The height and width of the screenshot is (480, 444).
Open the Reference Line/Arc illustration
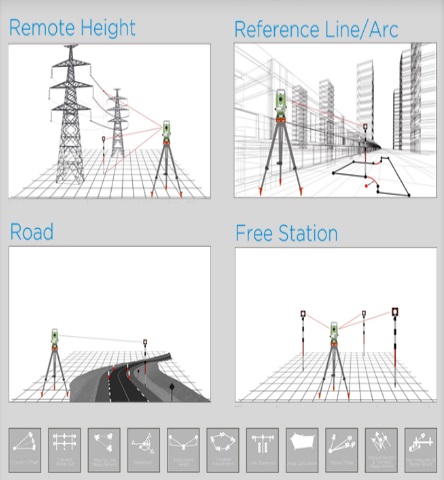[335, 120]
